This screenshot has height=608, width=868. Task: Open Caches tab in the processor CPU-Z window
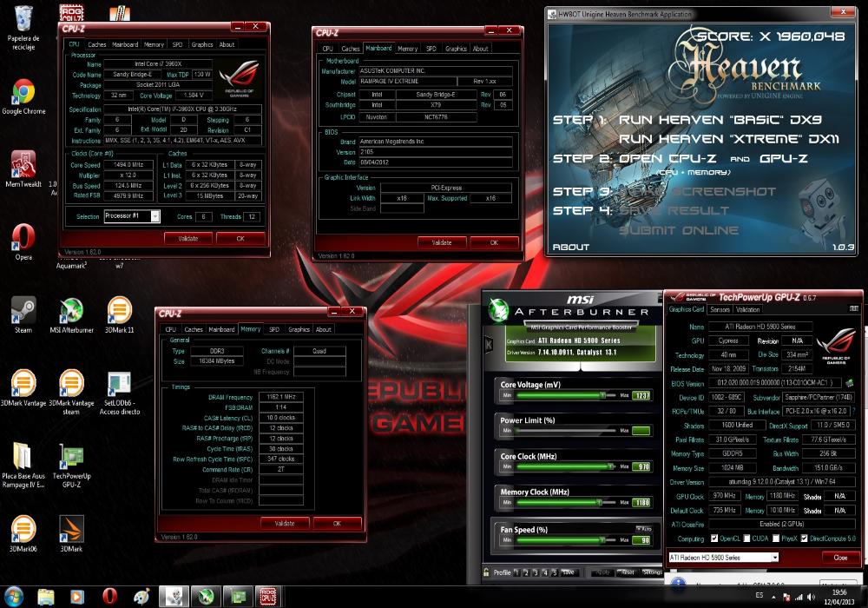(x=97, y=44)
